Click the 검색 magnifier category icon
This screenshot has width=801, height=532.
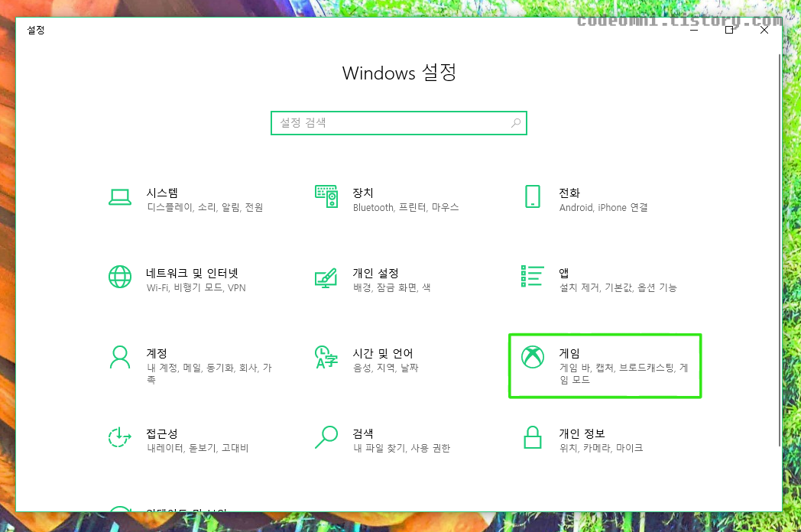[x=326, y=437]
